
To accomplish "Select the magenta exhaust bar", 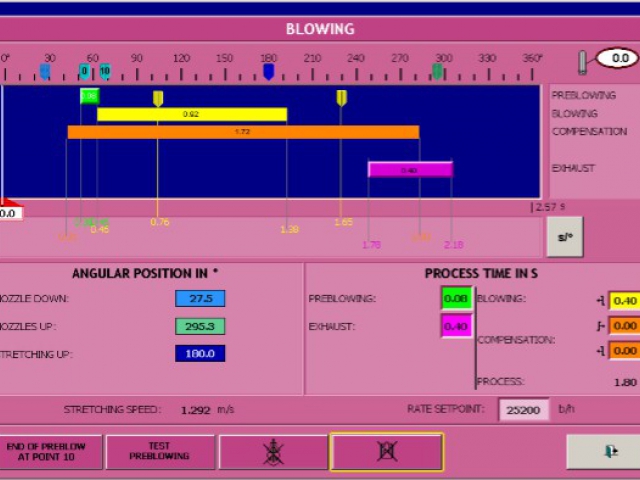I will (410, 169).
